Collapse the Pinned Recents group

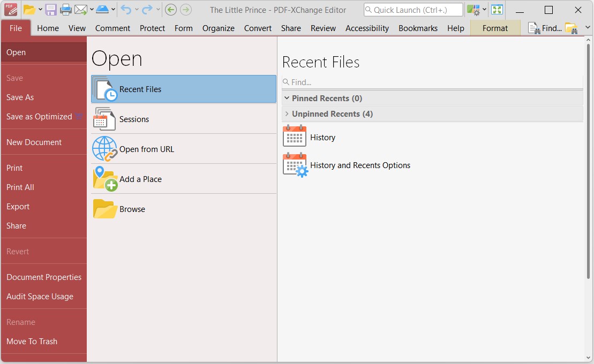[287, 98]
